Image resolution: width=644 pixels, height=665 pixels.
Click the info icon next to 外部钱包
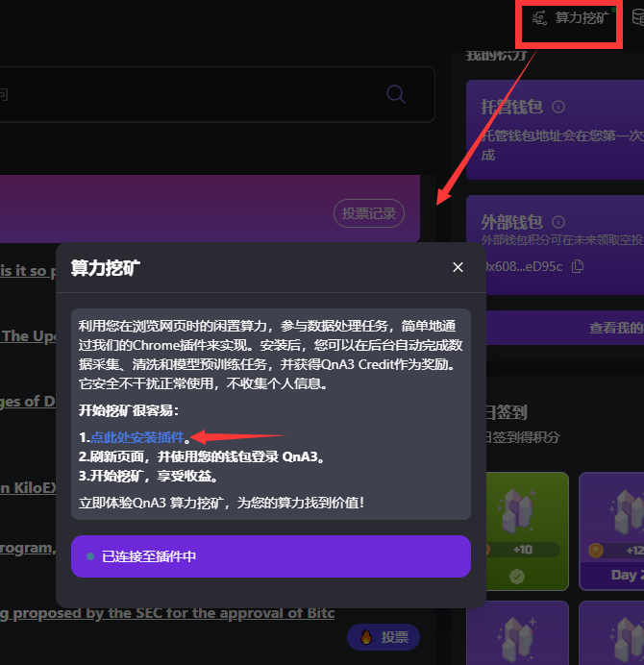click(x=558, y=222)
